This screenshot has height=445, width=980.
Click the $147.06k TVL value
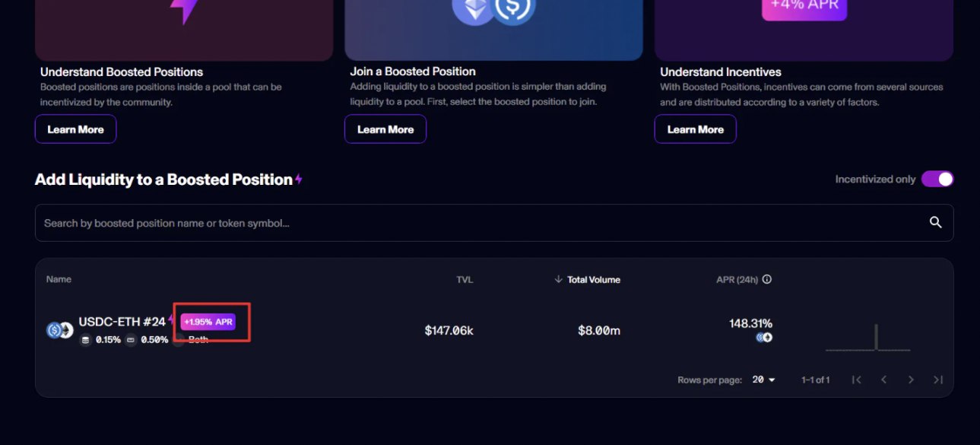click(x=449, y=330)
